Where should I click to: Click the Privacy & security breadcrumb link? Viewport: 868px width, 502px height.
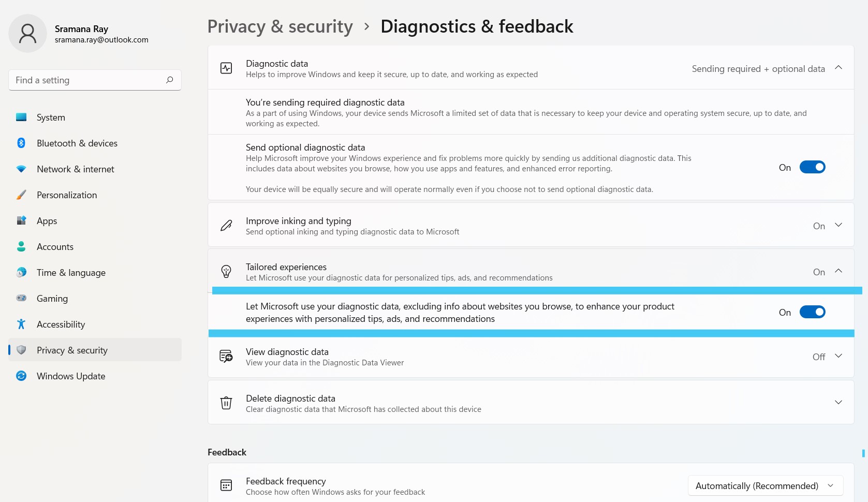[280, 26]
